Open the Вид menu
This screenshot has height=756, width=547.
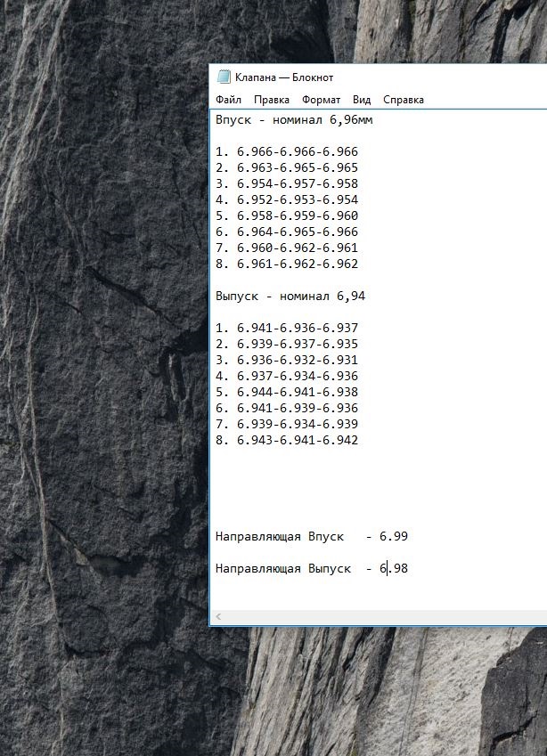pos(362,100)
